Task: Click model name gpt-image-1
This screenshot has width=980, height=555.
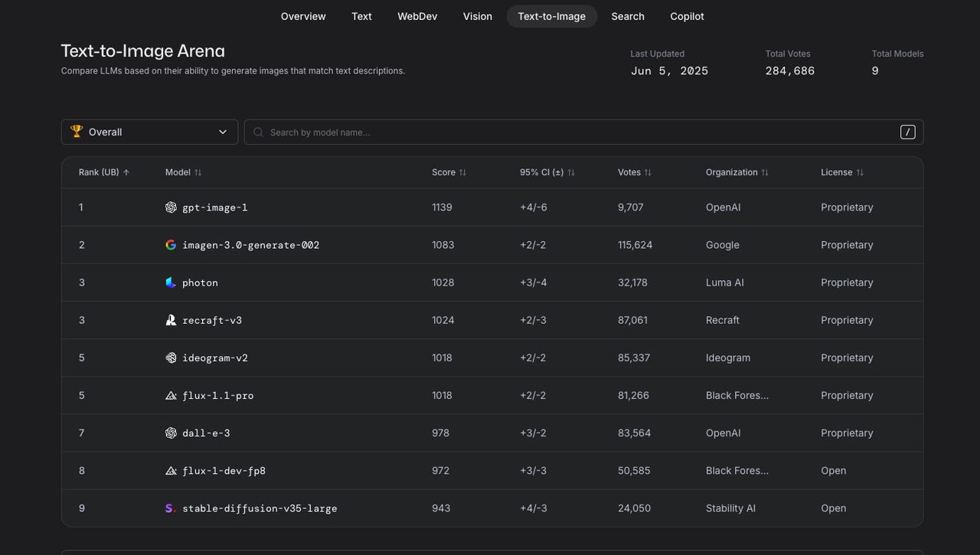Action: 215,207
